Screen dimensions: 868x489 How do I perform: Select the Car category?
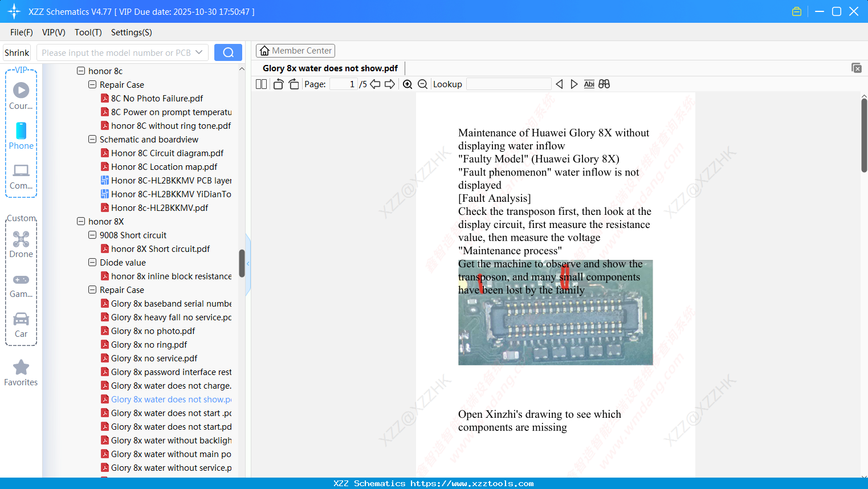point(21,324)
